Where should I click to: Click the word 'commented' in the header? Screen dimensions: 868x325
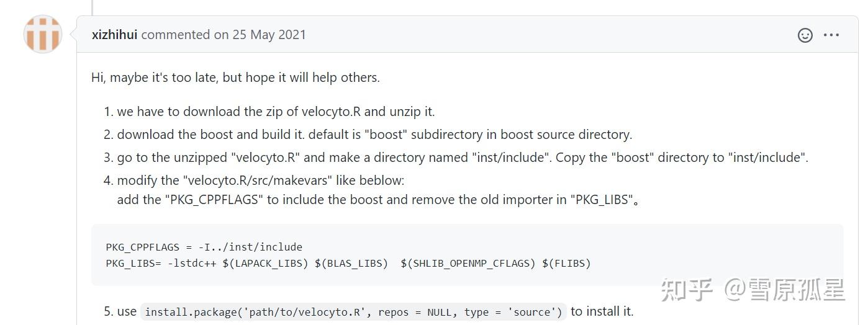pyautogui.click(x=176, y=35)
